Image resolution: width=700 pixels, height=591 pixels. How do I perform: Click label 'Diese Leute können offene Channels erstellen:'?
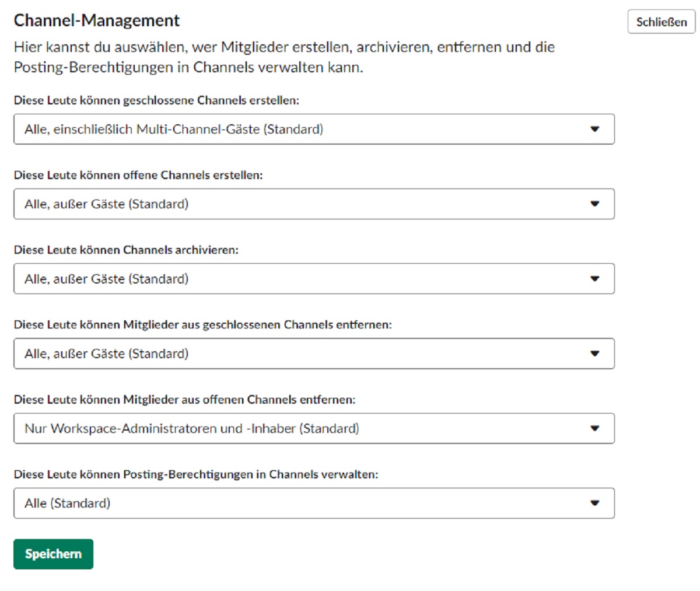[x=138, y=175]
